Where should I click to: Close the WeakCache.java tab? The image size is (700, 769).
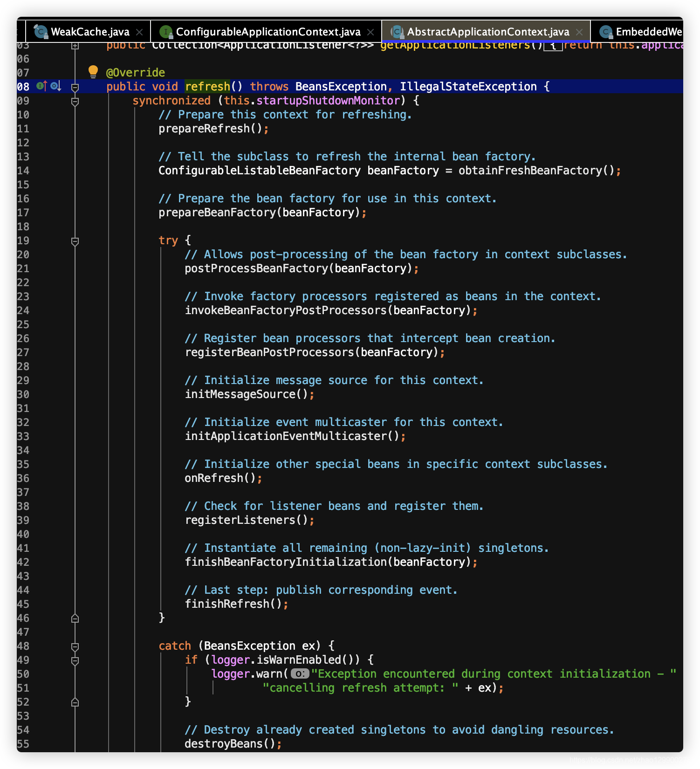click(139, 32)
